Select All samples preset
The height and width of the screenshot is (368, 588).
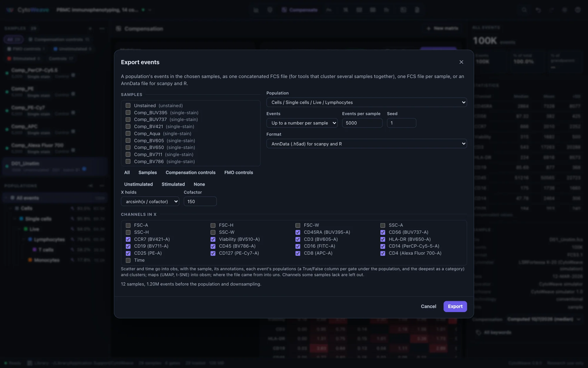point(127,173)
